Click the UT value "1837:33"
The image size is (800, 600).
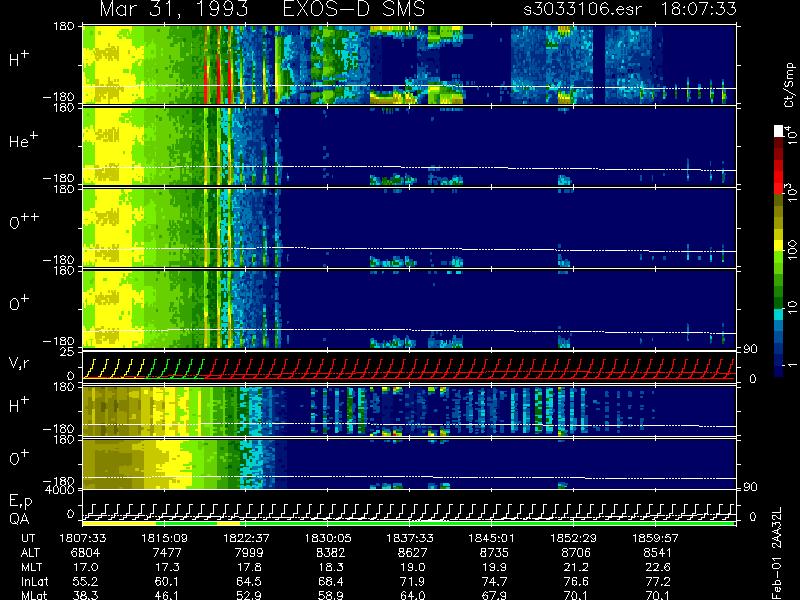tap(409, 538)
